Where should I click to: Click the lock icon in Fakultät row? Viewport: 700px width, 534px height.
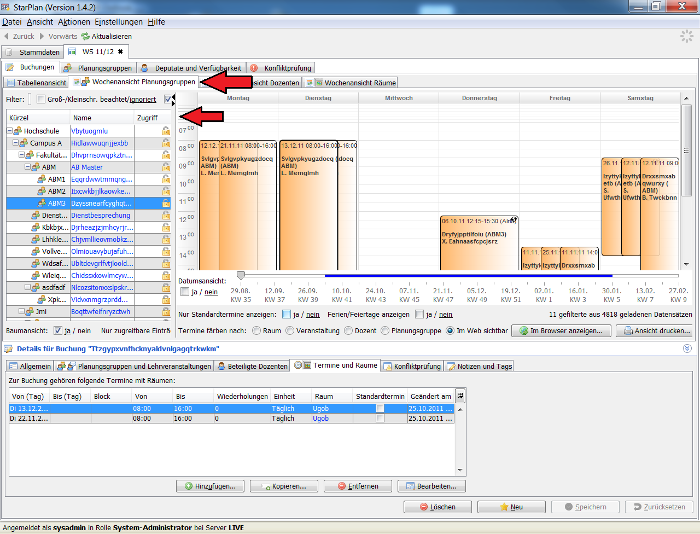pos(166,155)
